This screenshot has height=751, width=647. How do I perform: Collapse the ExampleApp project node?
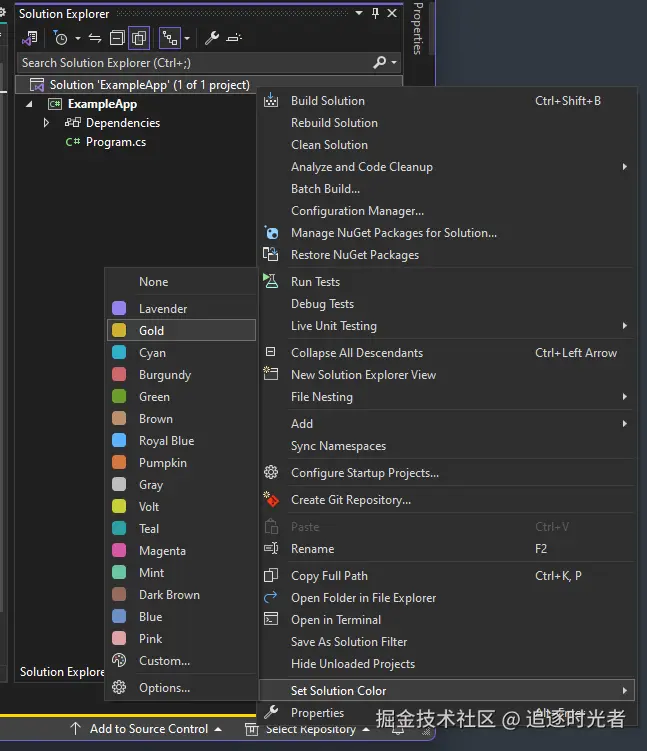coord(29,104)
